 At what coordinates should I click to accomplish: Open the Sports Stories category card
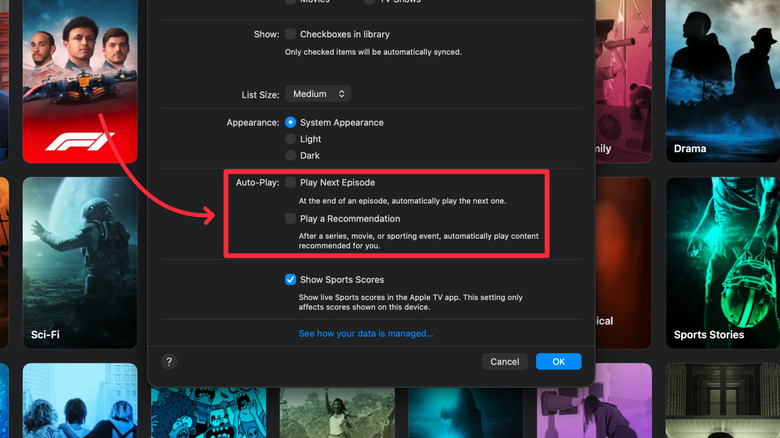(x=722, y=263)
